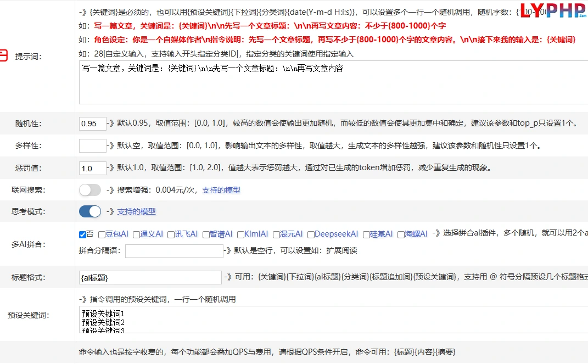The width and height of the screenshot is (588, 364).
Task: Click the 惩罚值 input field
Action: 93,169
